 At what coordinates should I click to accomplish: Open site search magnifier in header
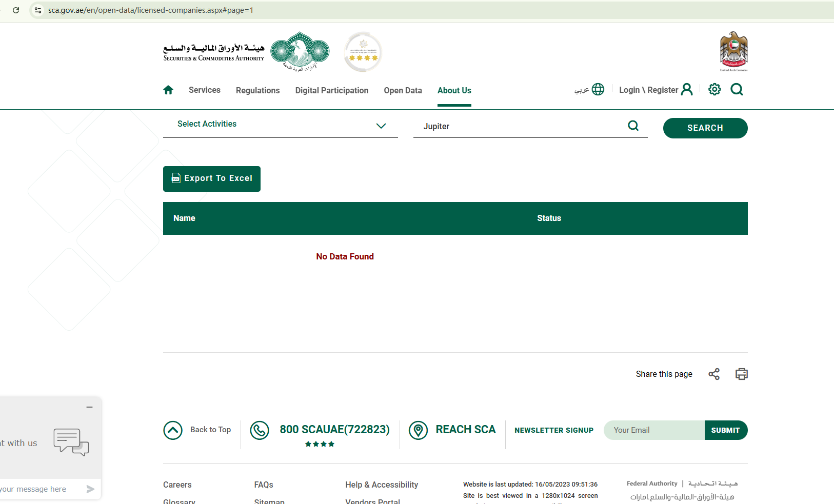click(737, 90)
